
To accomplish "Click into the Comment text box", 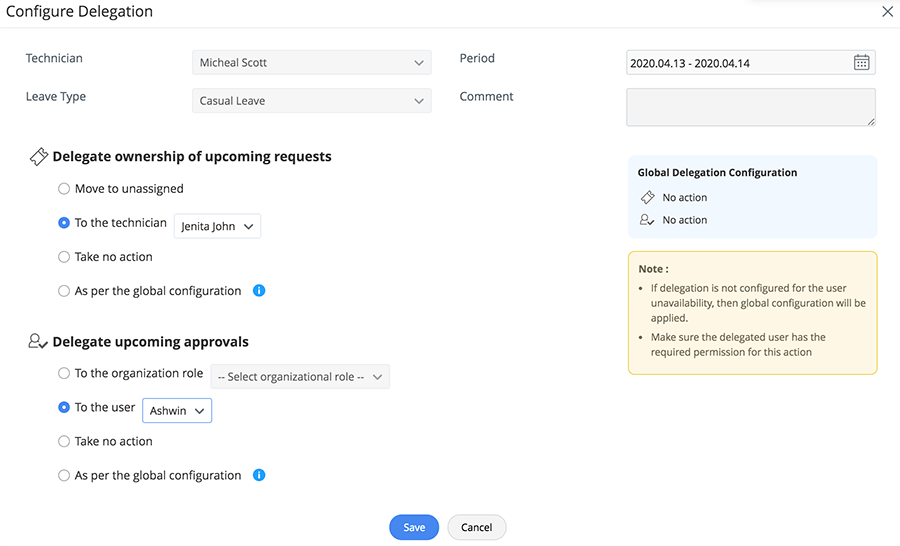I will coord(750,107).
